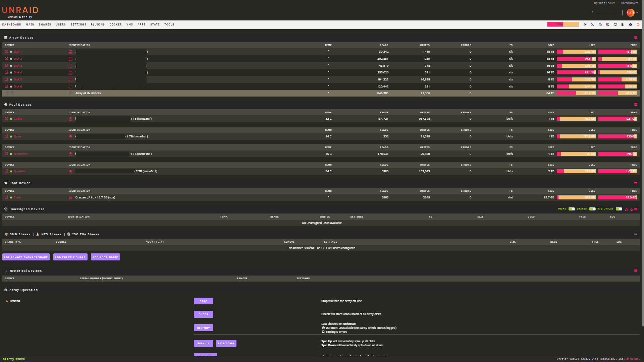Click the Check read-check button
This screenshot has width=644, height=362.
point(204,314)
